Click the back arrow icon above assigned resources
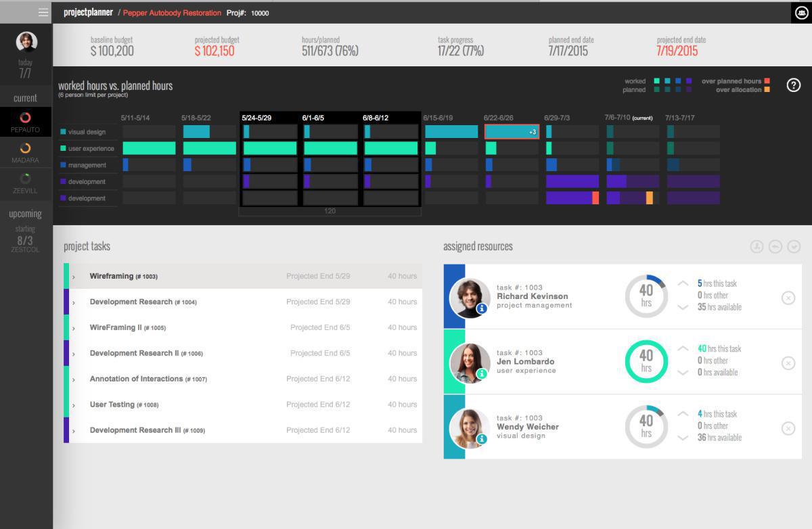This screenshot has height=529, width=812. pyautogui.click(x=775, y=246)
